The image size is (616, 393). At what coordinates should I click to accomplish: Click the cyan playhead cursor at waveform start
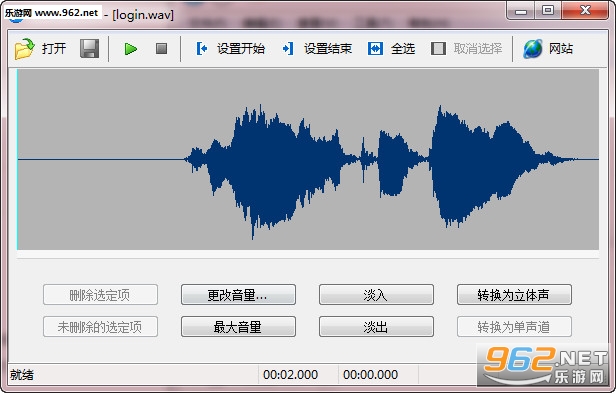[17, 159]
